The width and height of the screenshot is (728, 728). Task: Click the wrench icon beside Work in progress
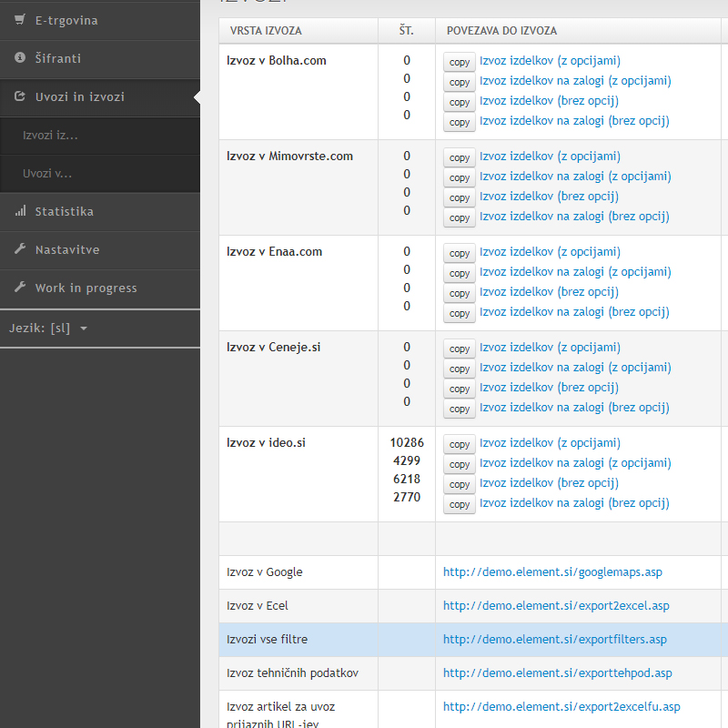click(20, 287)
